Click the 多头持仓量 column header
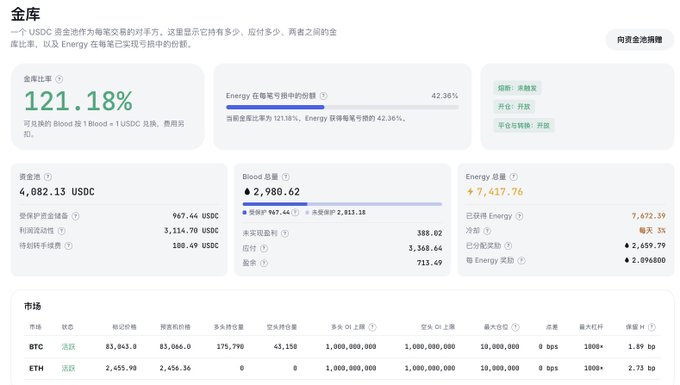680x385 pixels. click(229, 327)
